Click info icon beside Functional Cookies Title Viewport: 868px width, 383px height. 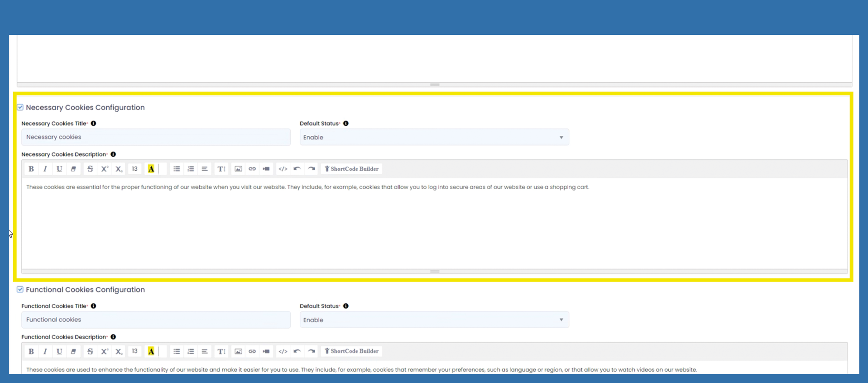[x=94, y=306]
